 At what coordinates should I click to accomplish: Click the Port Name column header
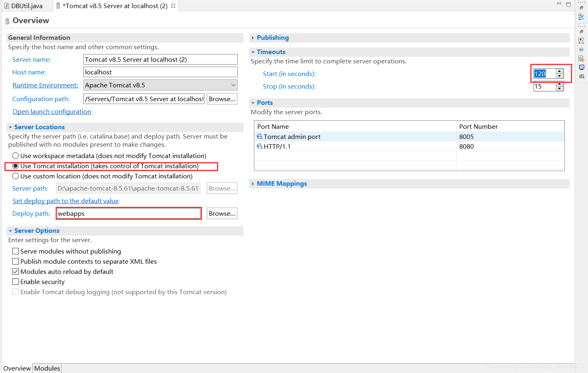356,126
